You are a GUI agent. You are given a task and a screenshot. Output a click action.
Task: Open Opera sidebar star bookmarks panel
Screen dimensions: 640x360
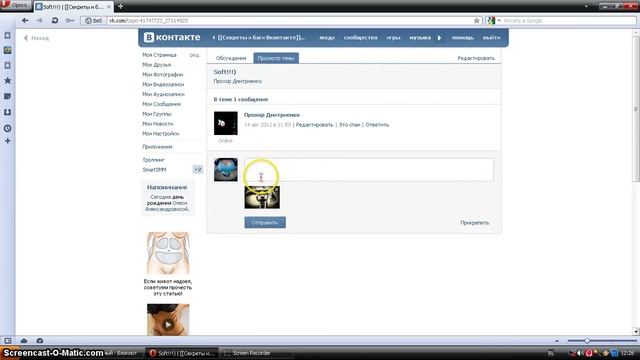coord(7,80)
